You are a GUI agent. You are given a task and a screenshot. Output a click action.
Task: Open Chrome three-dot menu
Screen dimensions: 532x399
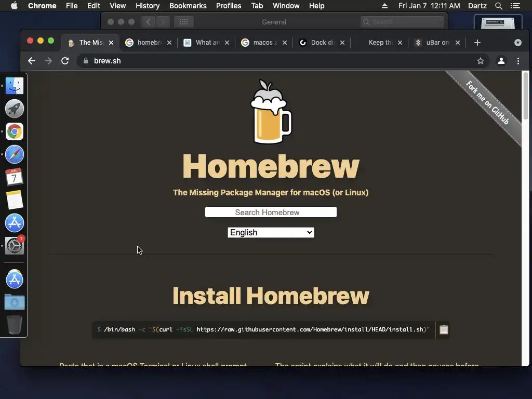(518, 61)
